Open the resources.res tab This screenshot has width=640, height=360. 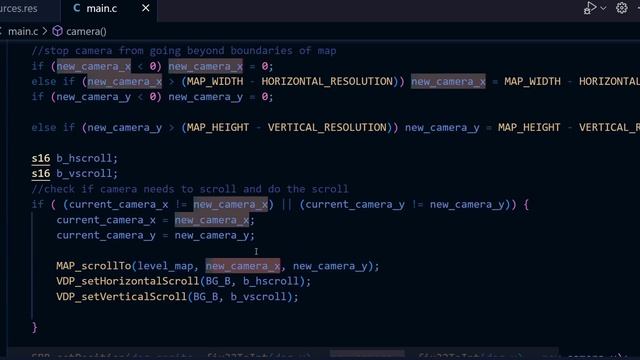tap(18, 8)
